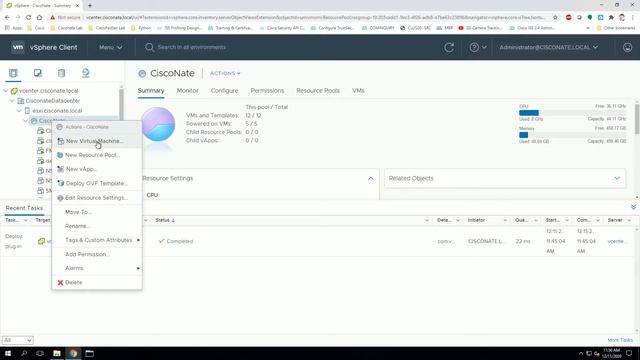Choose New Virtual Machine from context menu
This screenshot has height=360, width=640.
tap(97, 141)
